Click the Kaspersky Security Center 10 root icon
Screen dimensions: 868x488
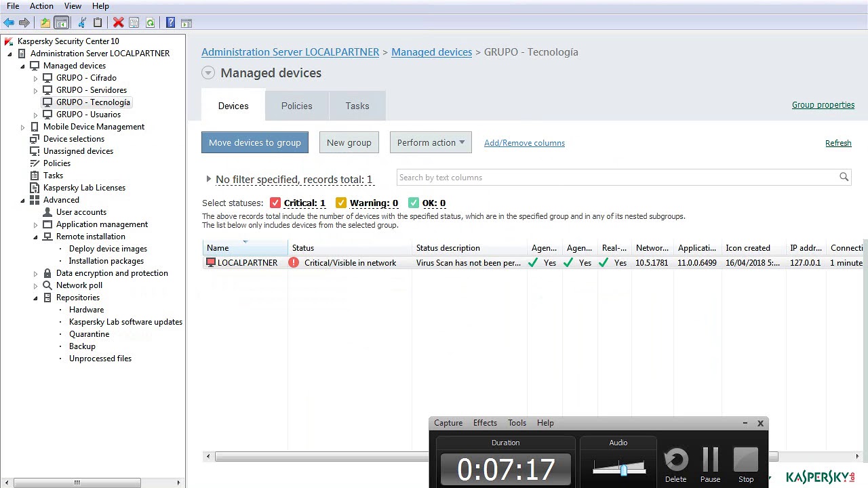pos(9,41)
